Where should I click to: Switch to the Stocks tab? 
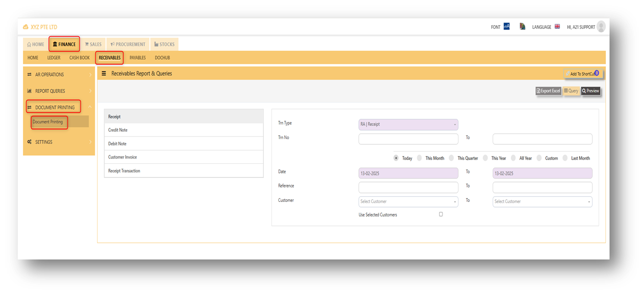(165, 44)
